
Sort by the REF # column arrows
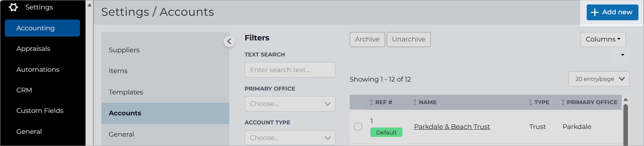click(x=371, y=102)
